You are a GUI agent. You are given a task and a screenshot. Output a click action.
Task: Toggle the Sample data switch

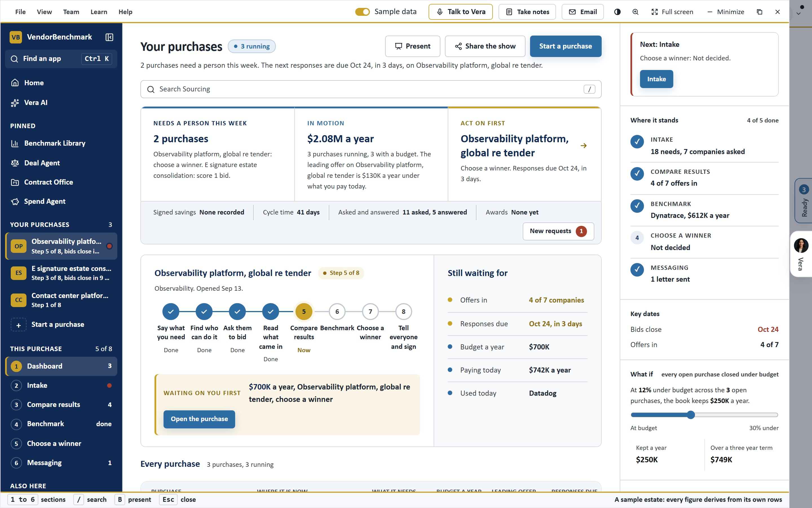[x=362, y=12]
